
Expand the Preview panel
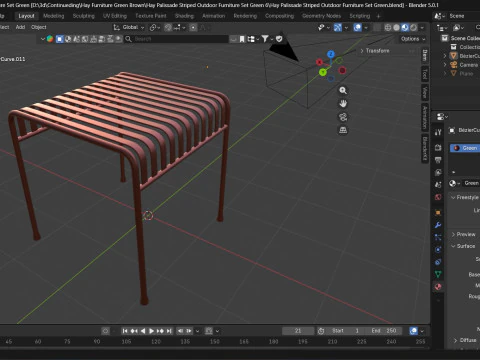463,234
